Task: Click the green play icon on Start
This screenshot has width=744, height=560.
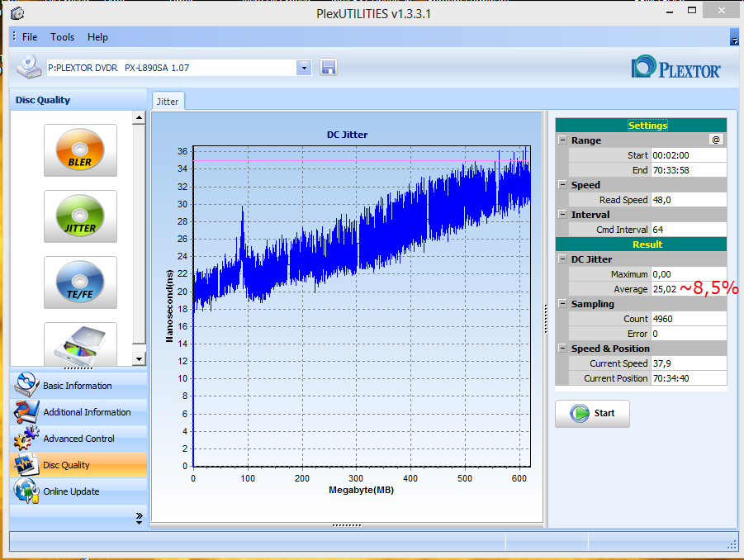Action: (x=580, y=413)
